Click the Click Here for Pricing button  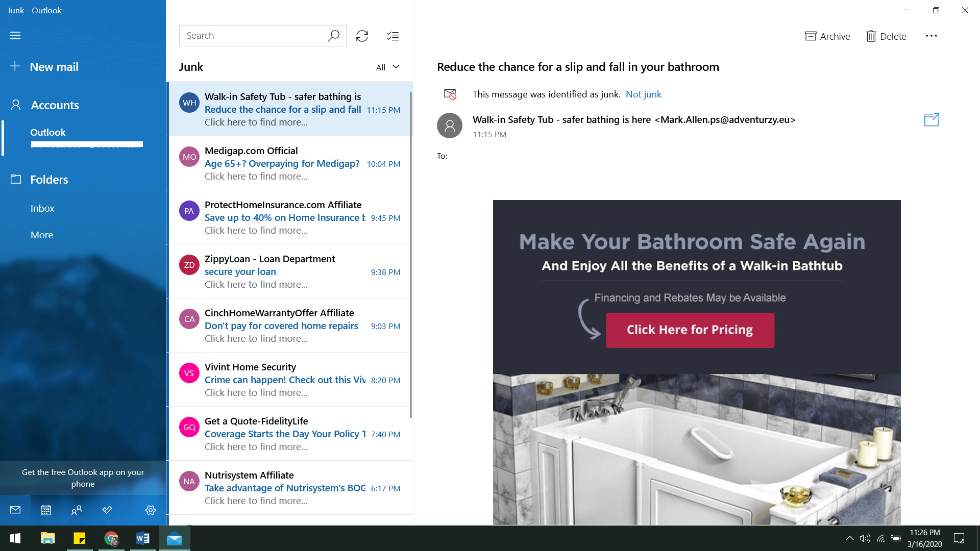[690, 330]
